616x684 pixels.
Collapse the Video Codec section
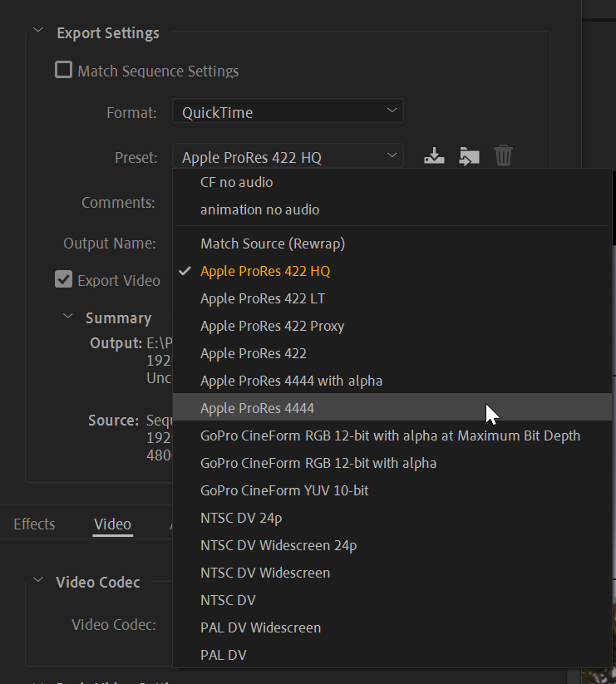[37, 581]
